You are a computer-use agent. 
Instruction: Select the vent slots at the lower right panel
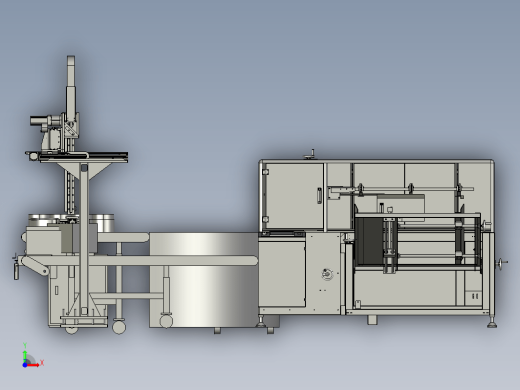pos(475,296)
